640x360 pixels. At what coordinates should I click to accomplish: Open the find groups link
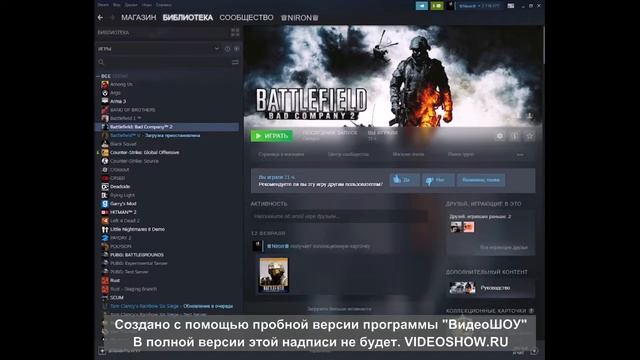(461, 155)
